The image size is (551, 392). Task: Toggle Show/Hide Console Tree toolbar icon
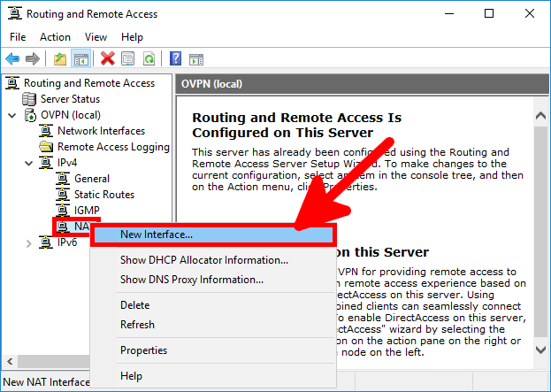[80, 59]
